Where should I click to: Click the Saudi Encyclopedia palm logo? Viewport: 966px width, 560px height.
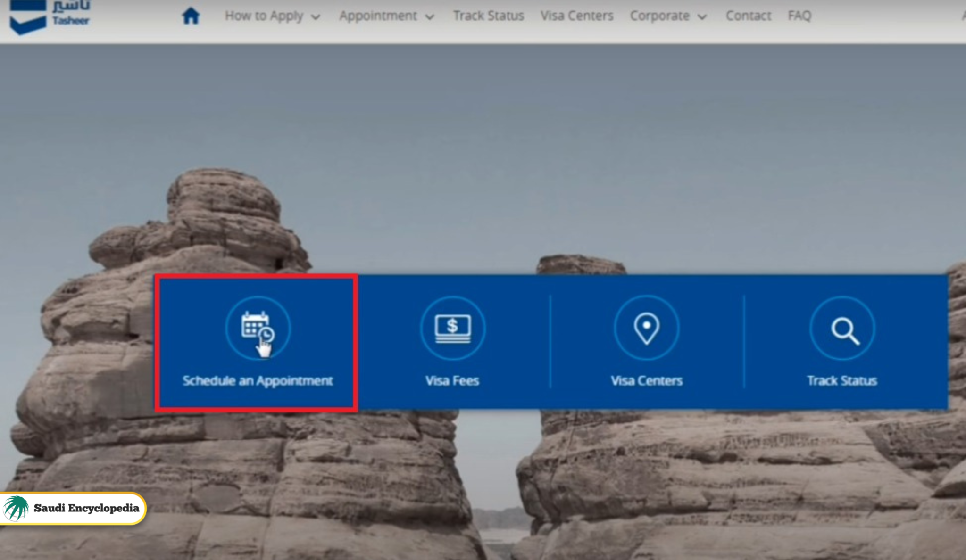17,508
